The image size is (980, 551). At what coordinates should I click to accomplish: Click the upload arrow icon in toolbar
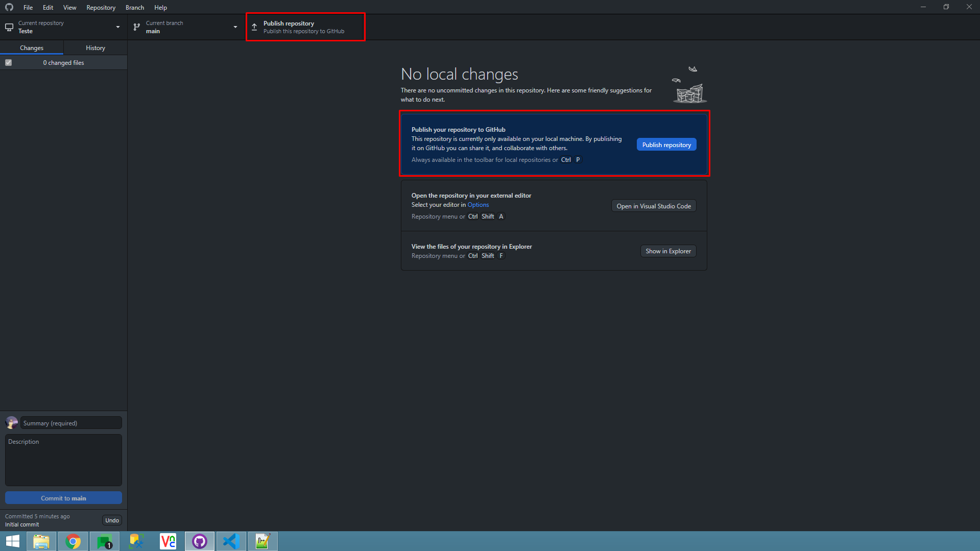click(254, 27)
